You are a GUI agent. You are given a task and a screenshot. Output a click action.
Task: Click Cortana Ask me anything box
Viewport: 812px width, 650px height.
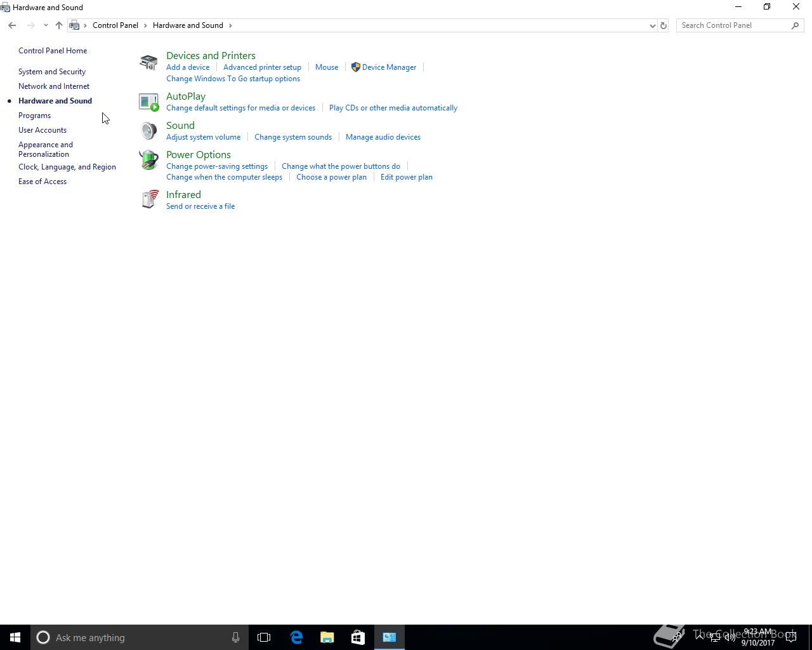click(x=138, y=637)
